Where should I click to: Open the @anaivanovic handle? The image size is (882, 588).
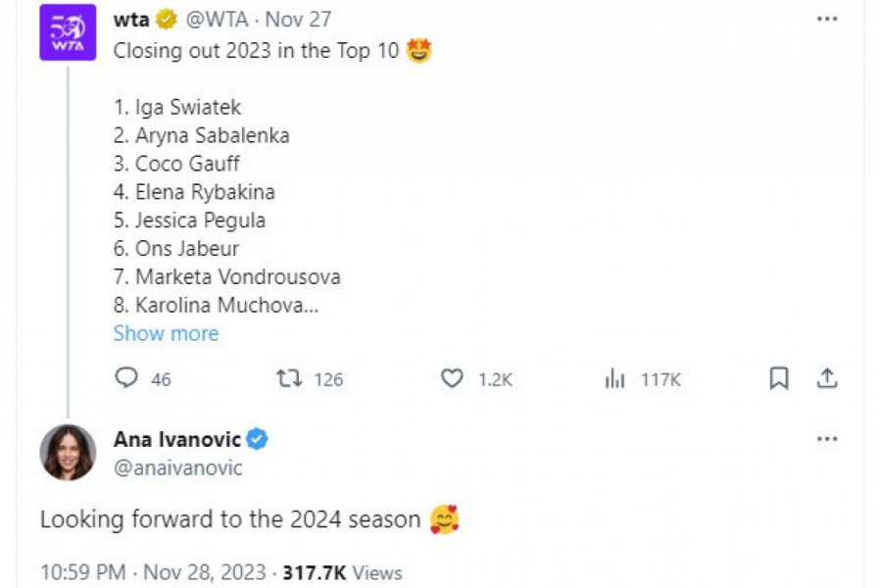[178, 467]
